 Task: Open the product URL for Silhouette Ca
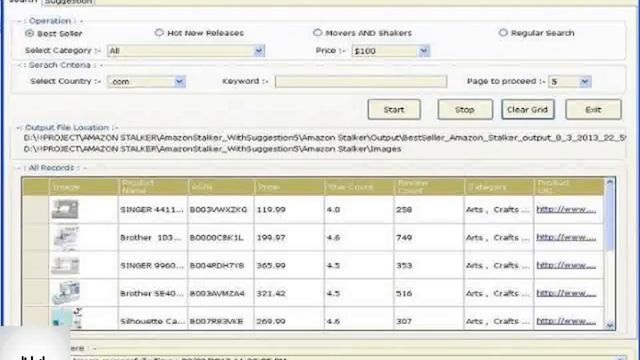tap(566, 321)
